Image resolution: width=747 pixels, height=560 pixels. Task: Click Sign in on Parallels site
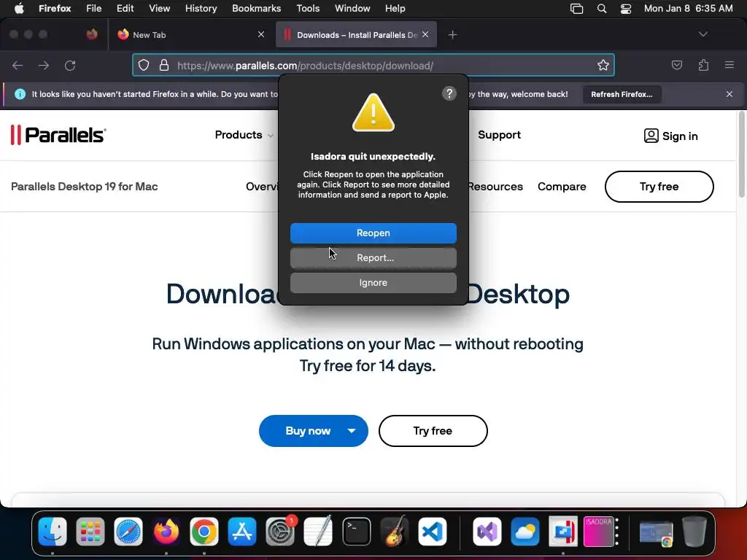pos(671,136)
